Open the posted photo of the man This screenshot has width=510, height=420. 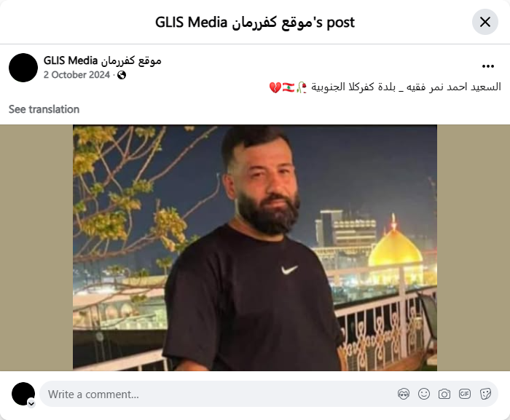point(255,247)
